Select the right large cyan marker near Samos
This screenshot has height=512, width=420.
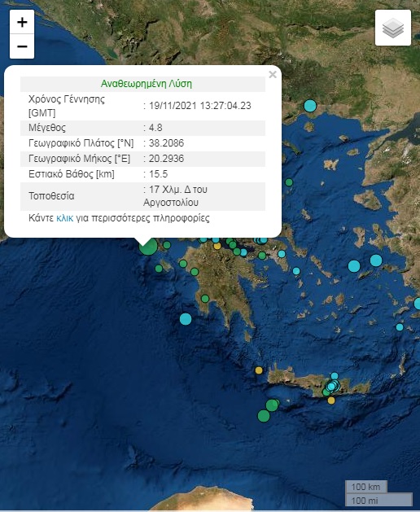click(x=376, y=260)
